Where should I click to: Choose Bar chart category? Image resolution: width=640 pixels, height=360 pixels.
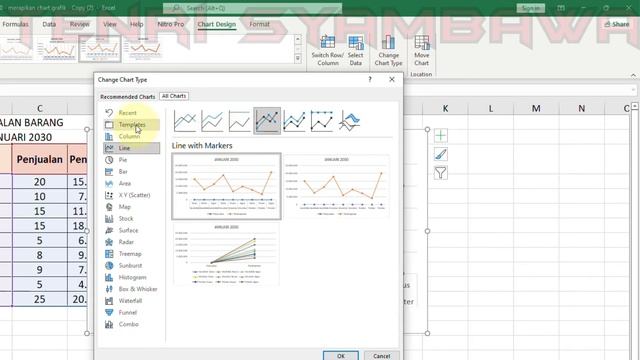(131, 171)
